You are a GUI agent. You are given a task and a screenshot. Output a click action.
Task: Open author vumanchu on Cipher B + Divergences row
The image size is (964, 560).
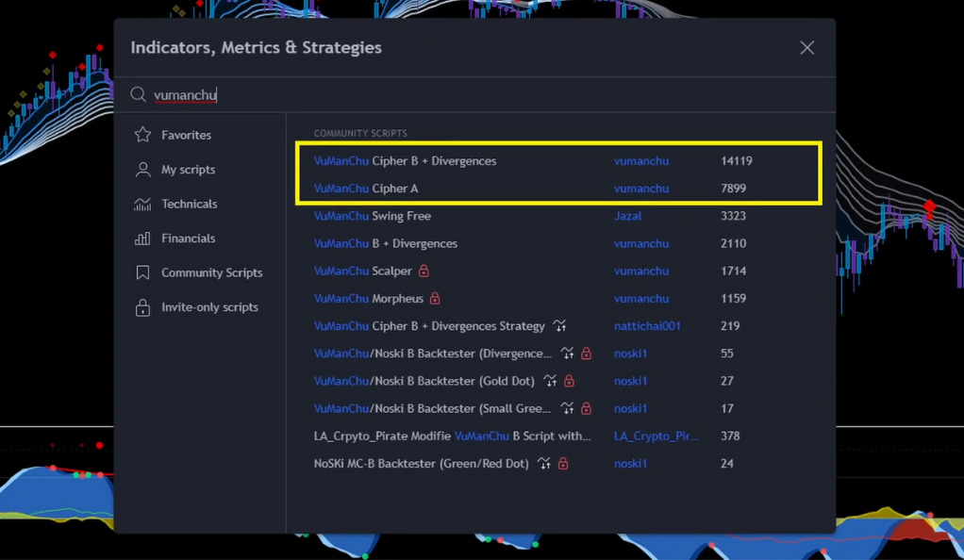tap(641, 160)
